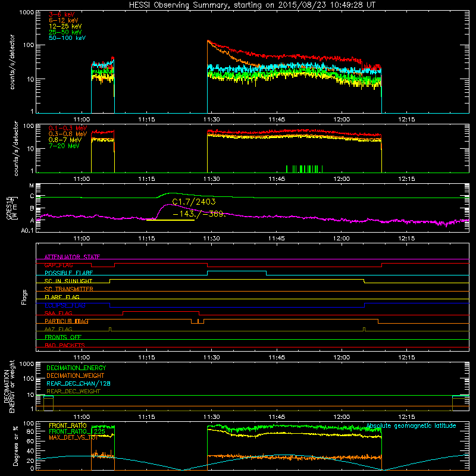Select the FRONTS_OFF flag label
476x476 pixels.
click(63, 337)
